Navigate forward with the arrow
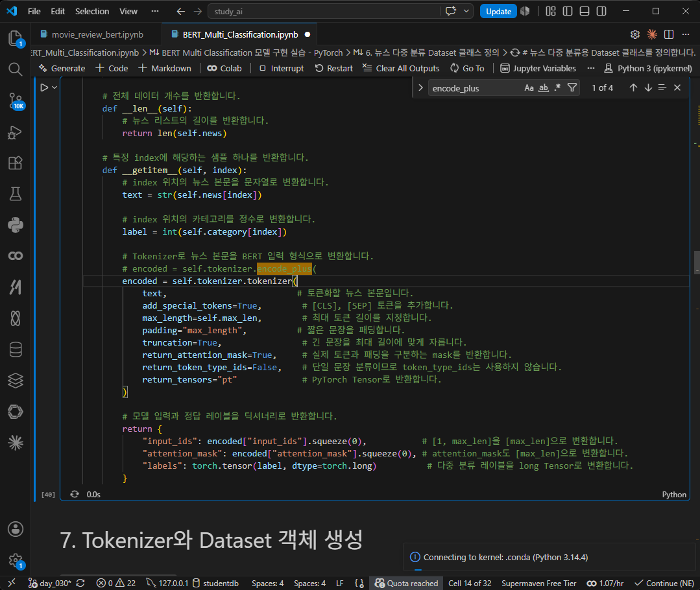The height and width of the screenshot is (590, 700). point(198,11)
